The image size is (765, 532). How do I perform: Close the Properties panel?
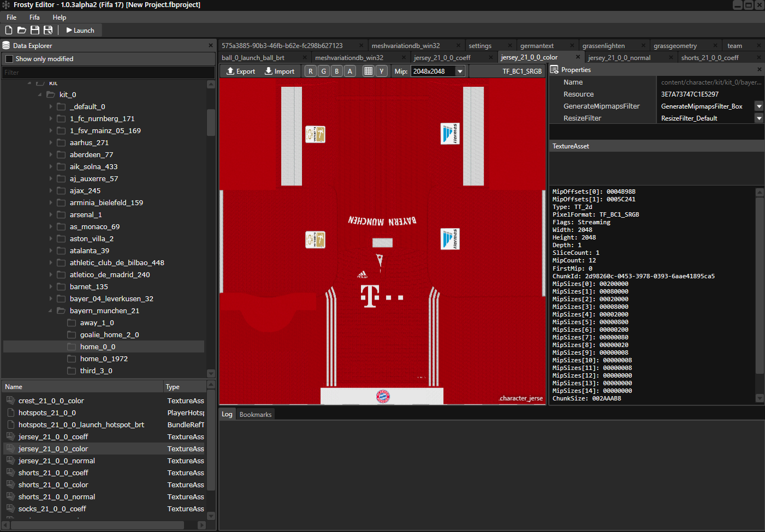[x=759, y=69]
